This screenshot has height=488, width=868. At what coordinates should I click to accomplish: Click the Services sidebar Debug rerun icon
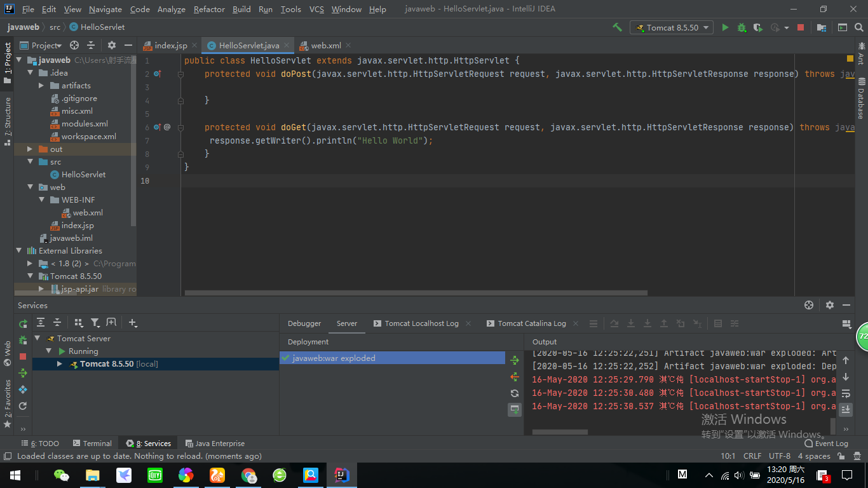click(x=23, y=340)
